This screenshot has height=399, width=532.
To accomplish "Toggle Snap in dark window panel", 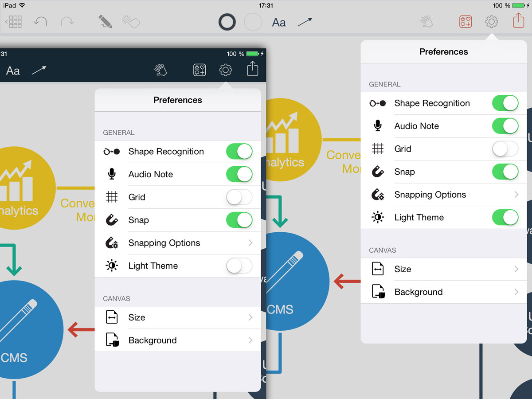I will (239, 220).
